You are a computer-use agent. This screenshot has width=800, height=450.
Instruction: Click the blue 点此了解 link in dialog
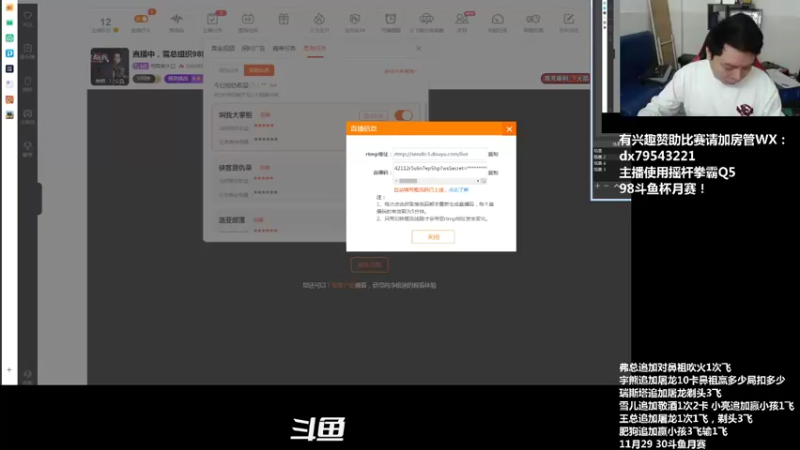pos(459,190)
